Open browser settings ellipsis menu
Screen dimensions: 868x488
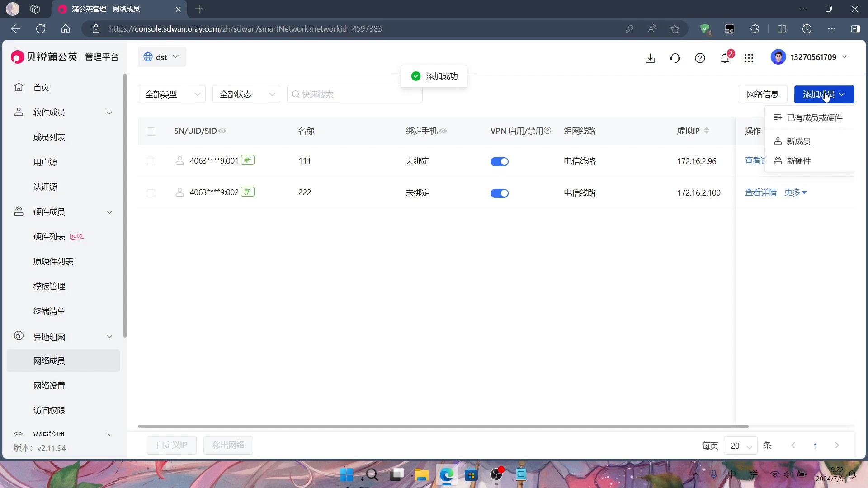832,29
